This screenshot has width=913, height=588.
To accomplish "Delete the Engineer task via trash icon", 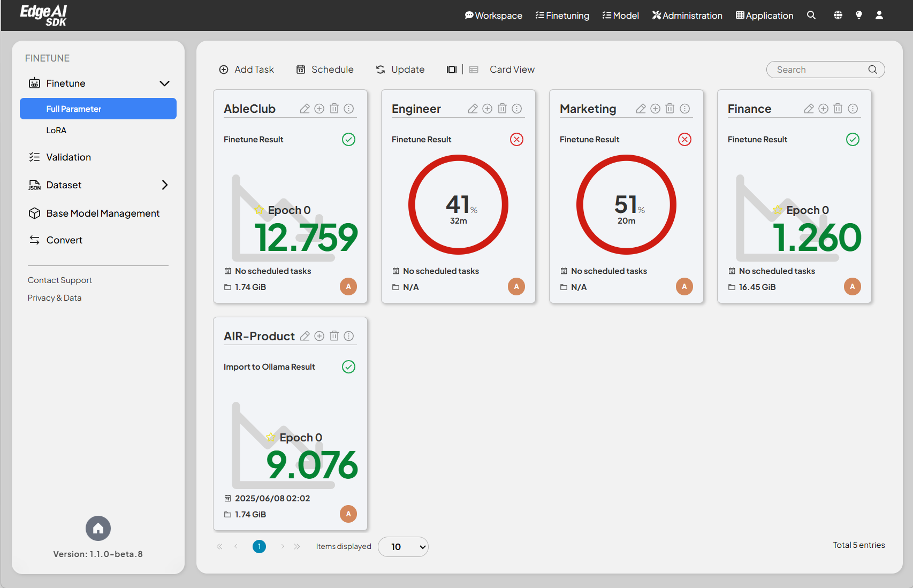I will click(502, 109).
